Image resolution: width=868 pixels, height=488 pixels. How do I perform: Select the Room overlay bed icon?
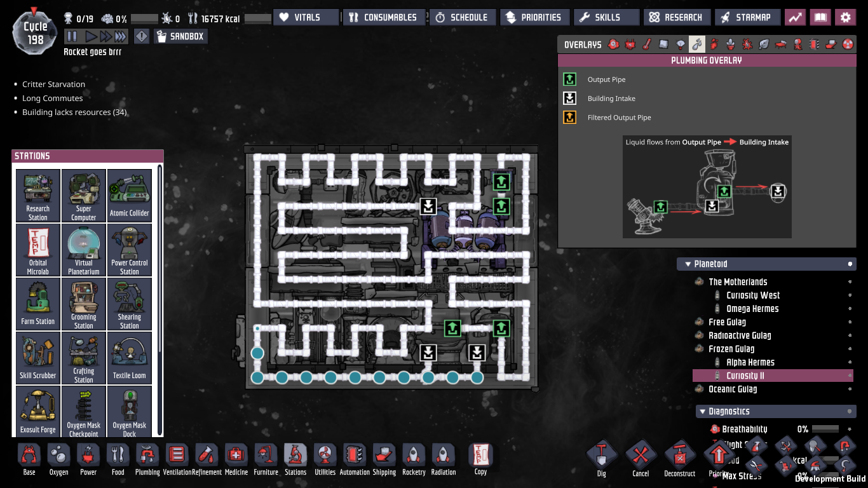781,44
